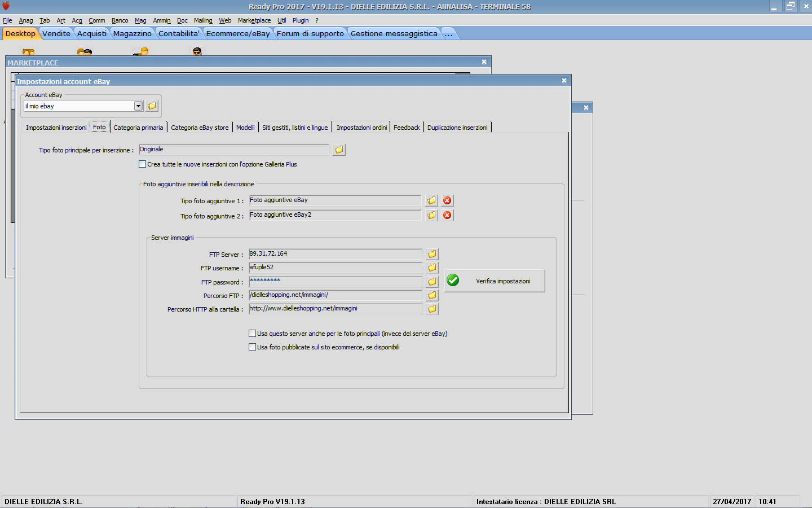Click folder icon beside Percorso HTTP field

pos(432,309)
